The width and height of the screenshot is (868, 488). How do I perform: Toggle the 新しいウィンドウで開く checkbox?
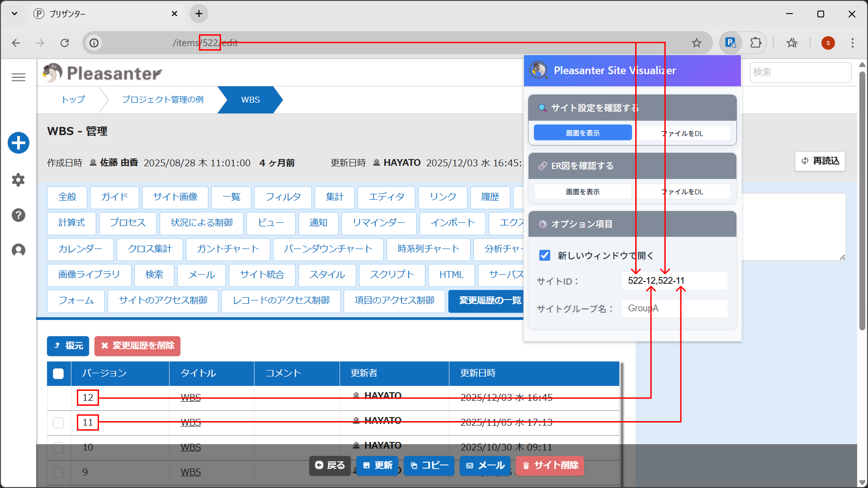[545, 255]
